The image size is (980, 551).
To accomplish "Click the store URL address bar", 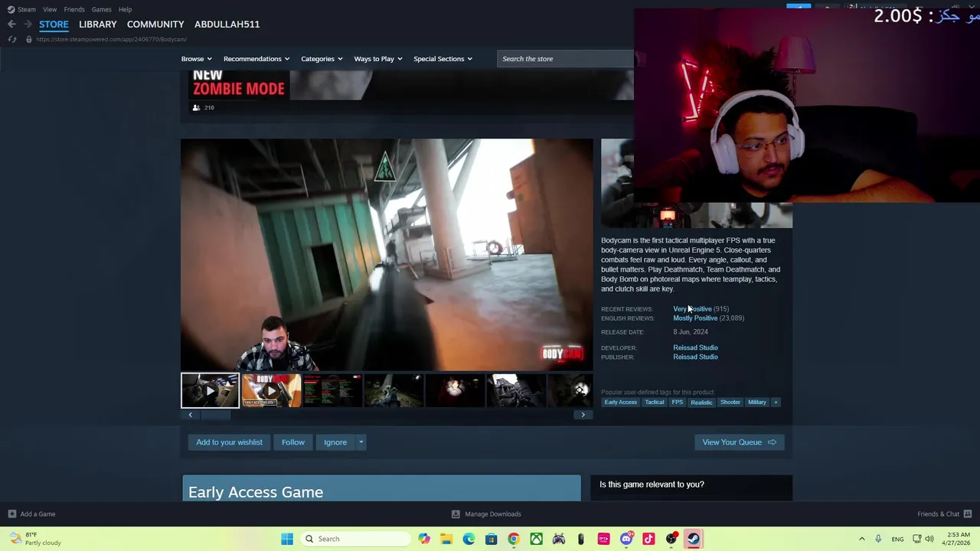I will coord(111,39).
